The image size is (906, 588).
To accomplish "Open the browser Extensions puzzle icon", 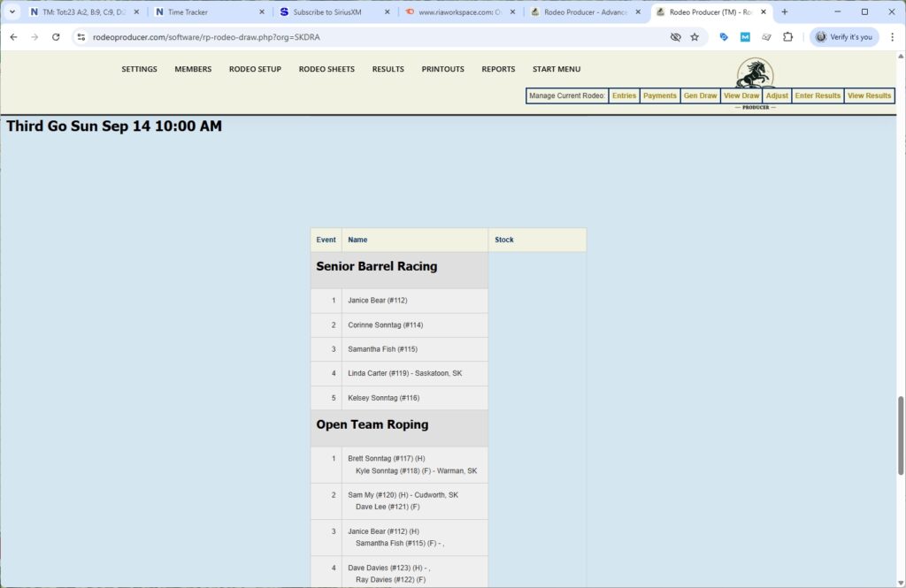I will 787,37.
